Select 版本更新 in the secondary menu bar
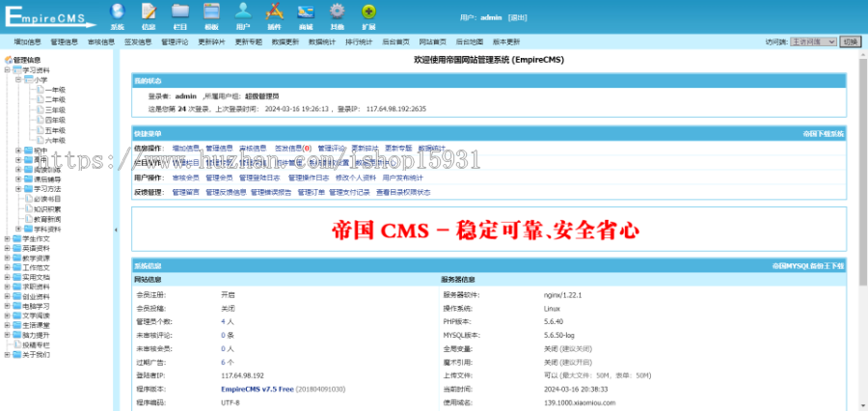 pos(506,41)
